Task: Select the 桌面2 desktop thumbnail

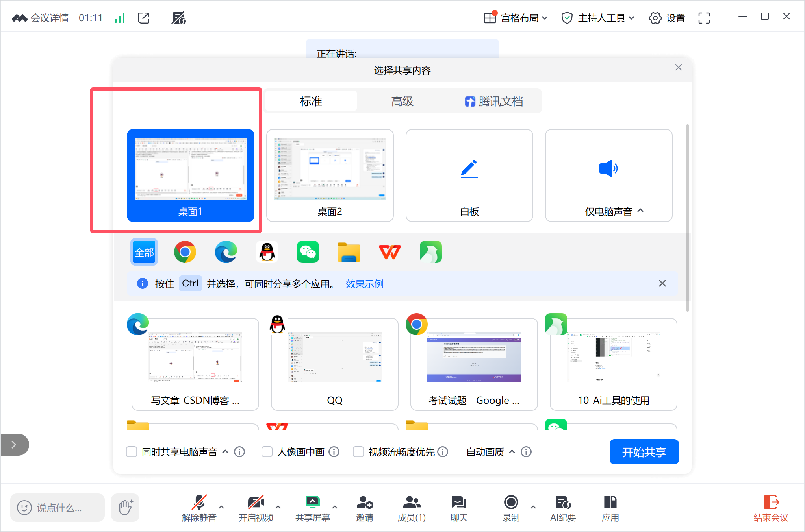Action: pyautogui.click(x=330, y=176)
